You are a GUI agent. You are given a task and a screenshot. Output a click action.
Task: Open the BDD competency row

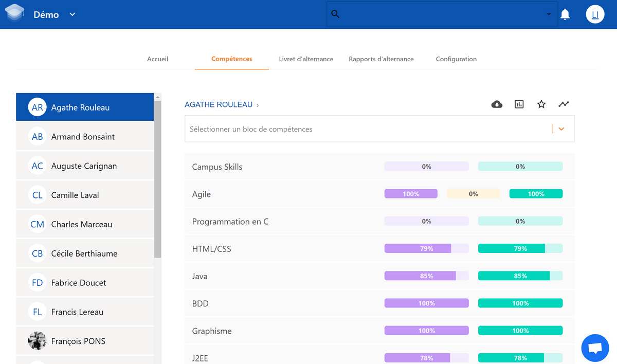379,303
